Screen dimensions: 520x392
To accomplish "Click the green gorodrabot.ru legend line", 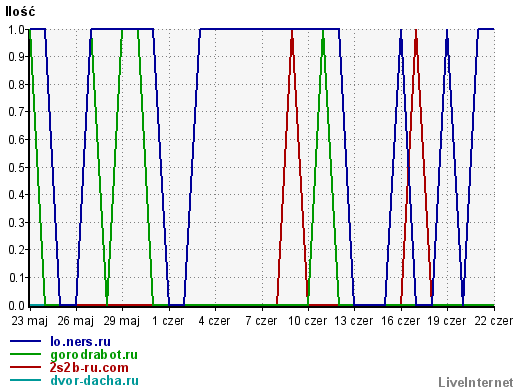I will tap(25, 355).
